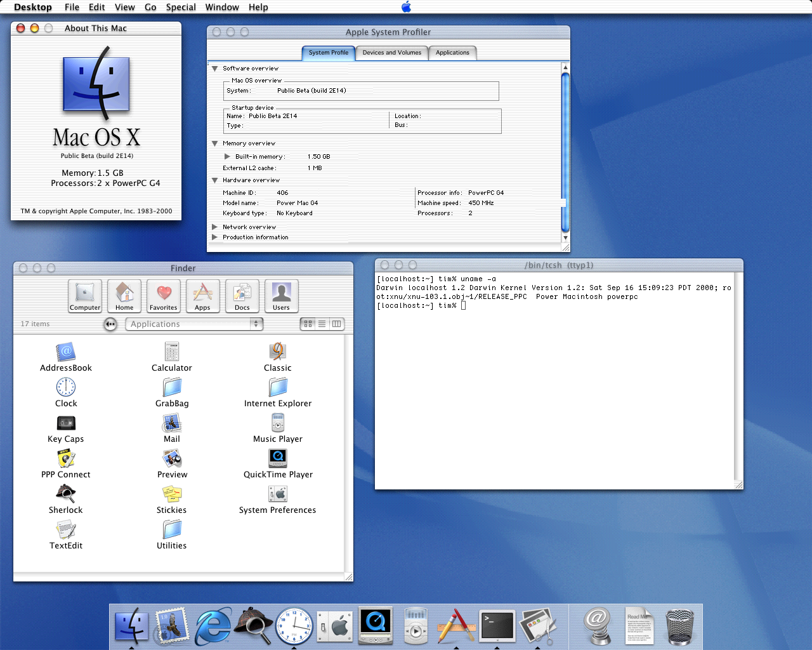Collapse the Hardware overview section
The height and width of the screenshot is (650, 812).
[x=215, y=180]
